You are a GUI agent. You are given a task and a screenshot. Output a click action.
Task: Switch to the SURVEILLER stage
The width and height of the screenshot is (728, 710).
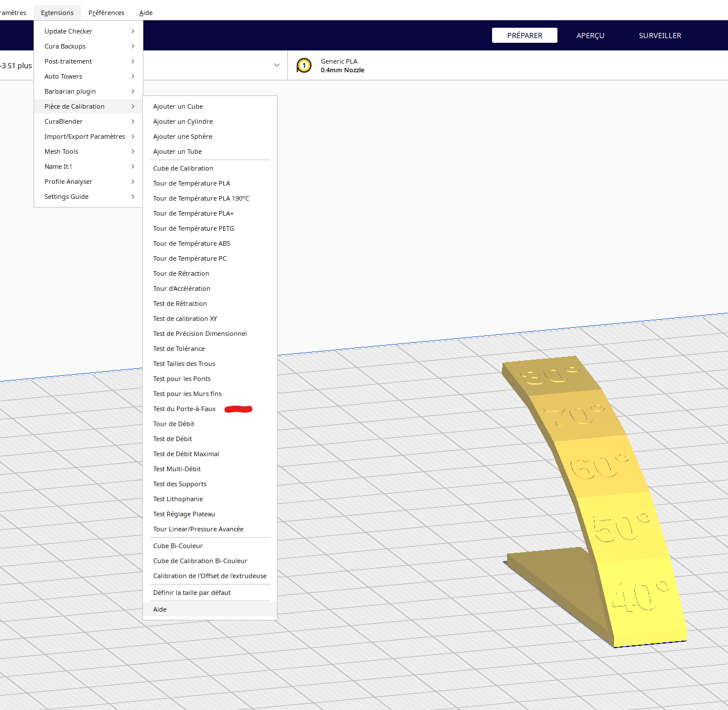coord(660,35)
